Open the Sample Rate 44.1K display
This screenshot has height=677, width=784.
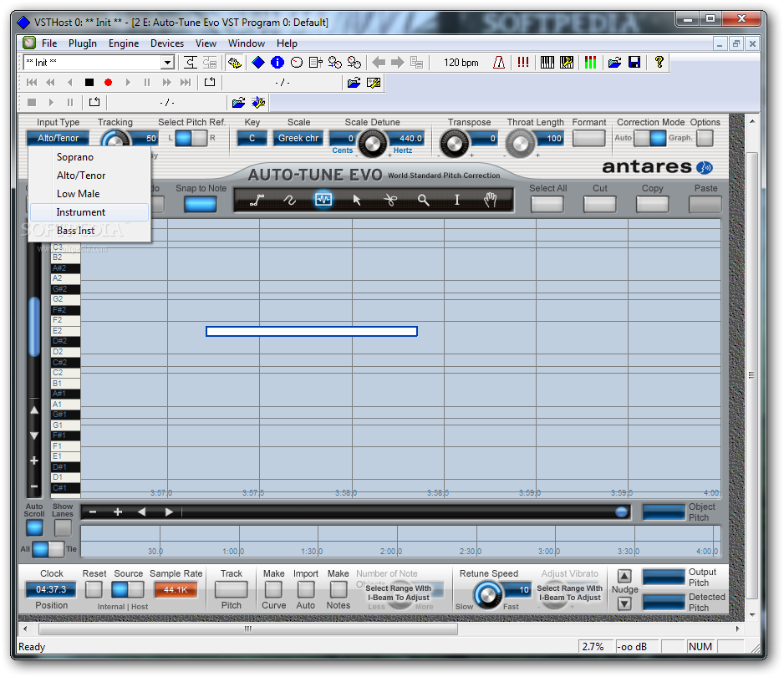click(176, 590)
